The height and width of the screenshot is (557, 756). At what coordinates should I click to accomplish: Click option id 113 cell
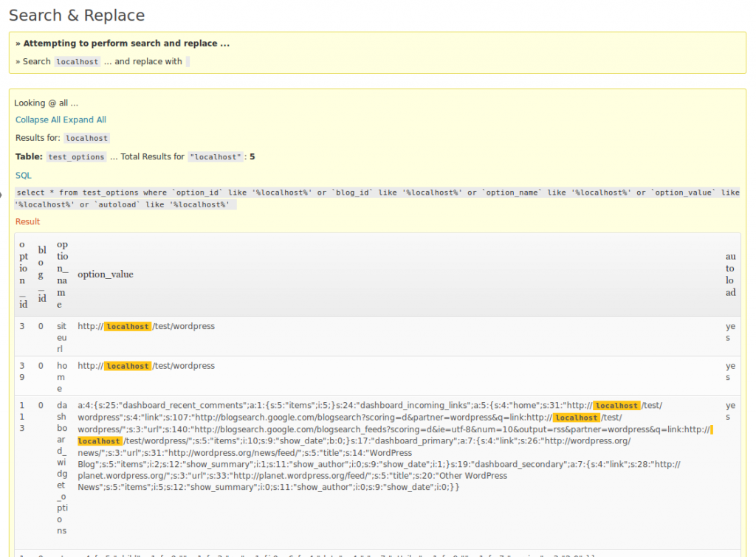tap(22, 417)
